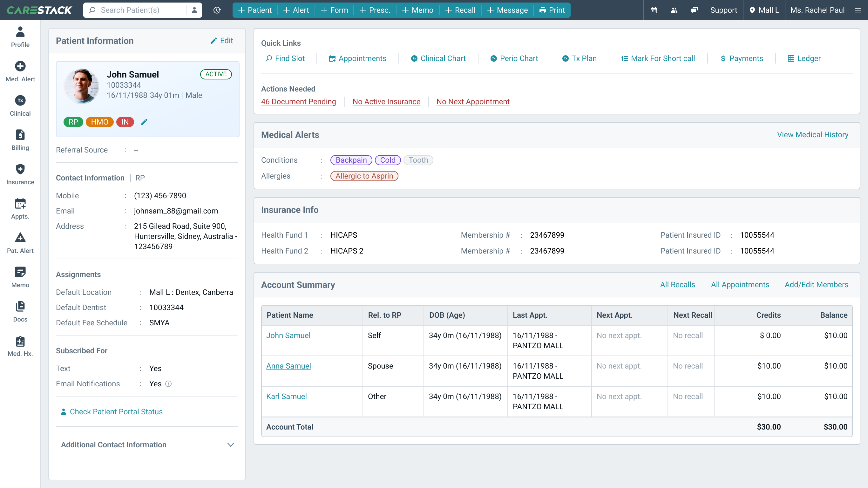Click the Print toolbar button
868x488 pixels.
coord(552,10)
